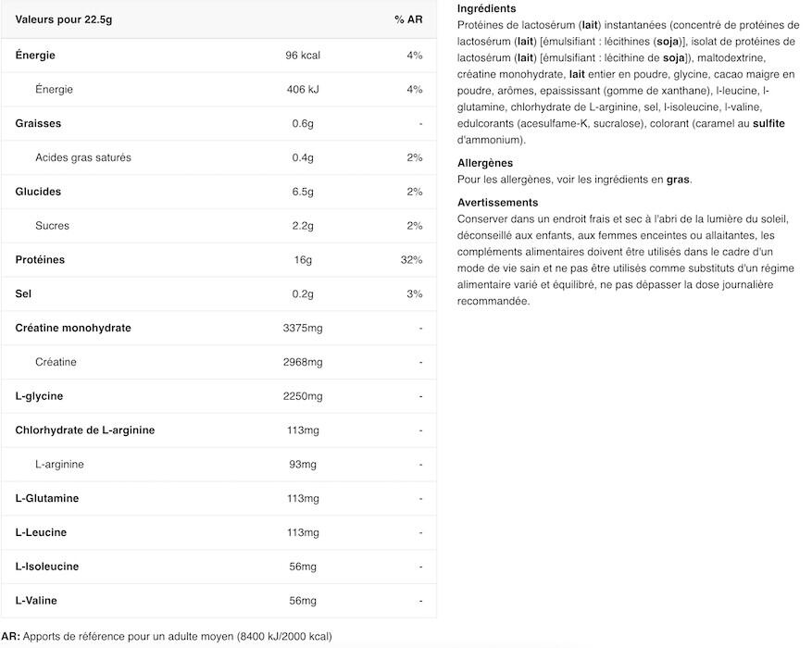Select the "406 kJ" energy value
The image size is (812, 648).
(x=303, y=90)
